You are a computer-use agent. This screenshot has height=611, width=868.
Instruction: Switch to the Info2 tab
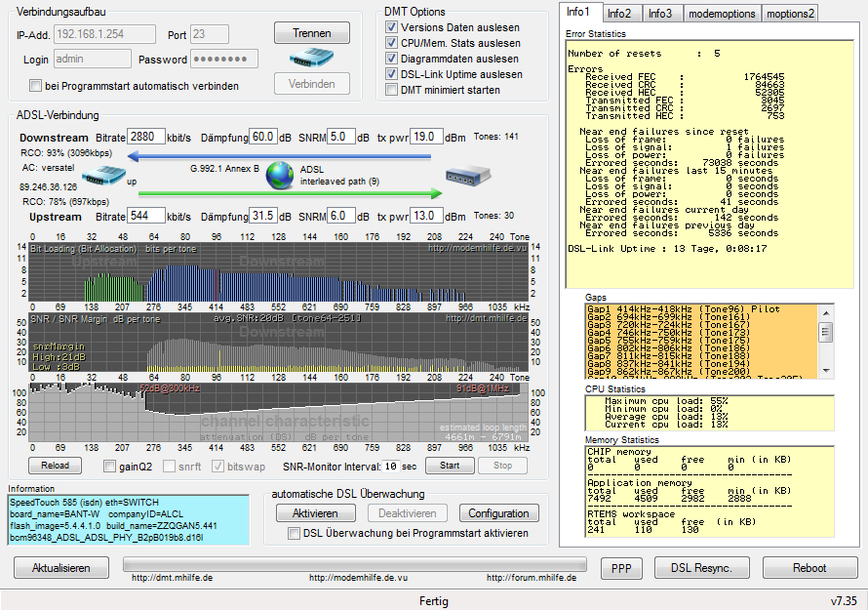[x=619, y=13]
